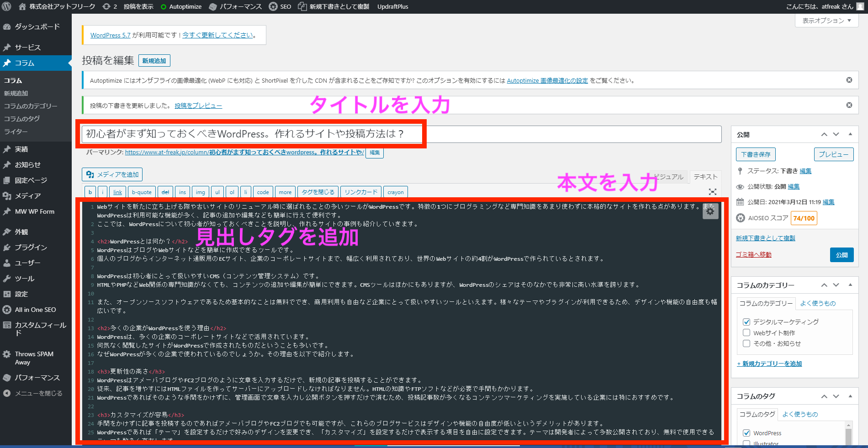Dismiss the 投稿の下書きを更新しました notice
The width and height of the screenshot is (868, 448).
[x=849, y=105]
